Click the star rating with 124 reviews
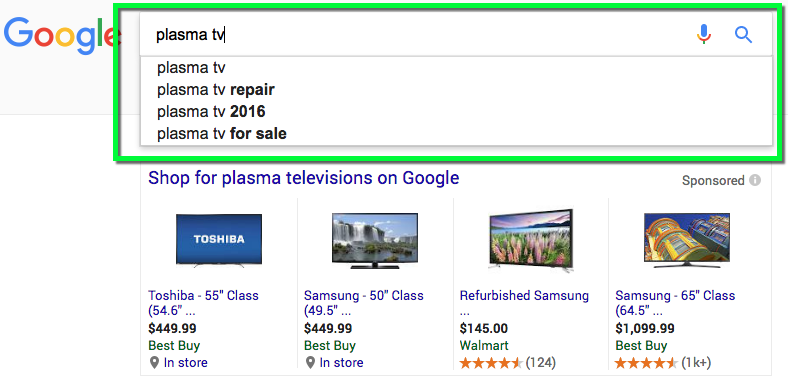The height and width of the screenshot is (389, 788). 491,362
